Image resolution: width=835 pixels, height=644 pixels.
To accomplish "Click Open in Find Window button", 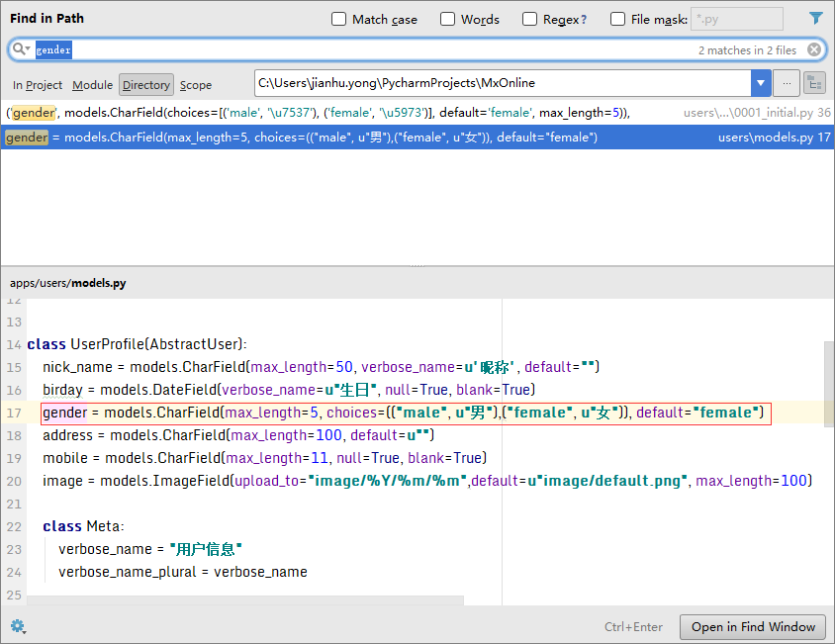I will pos(752,627).
